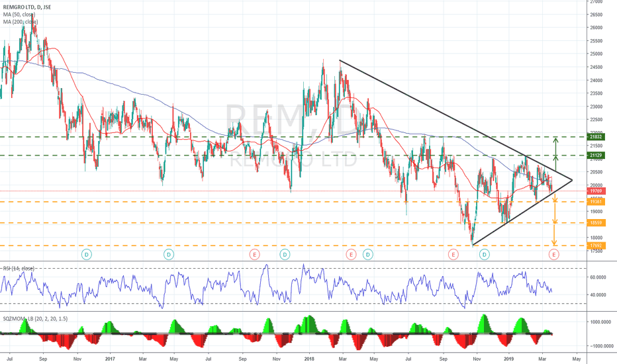Click the dividend marker near November 2016
Image resolution: width=617 pixels, height=364 pixels.
[87, 255]
